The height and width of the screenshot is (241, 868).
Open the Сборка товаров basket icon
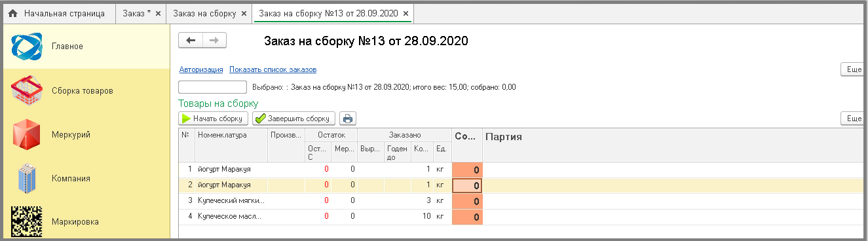click(x=27, y=90)
